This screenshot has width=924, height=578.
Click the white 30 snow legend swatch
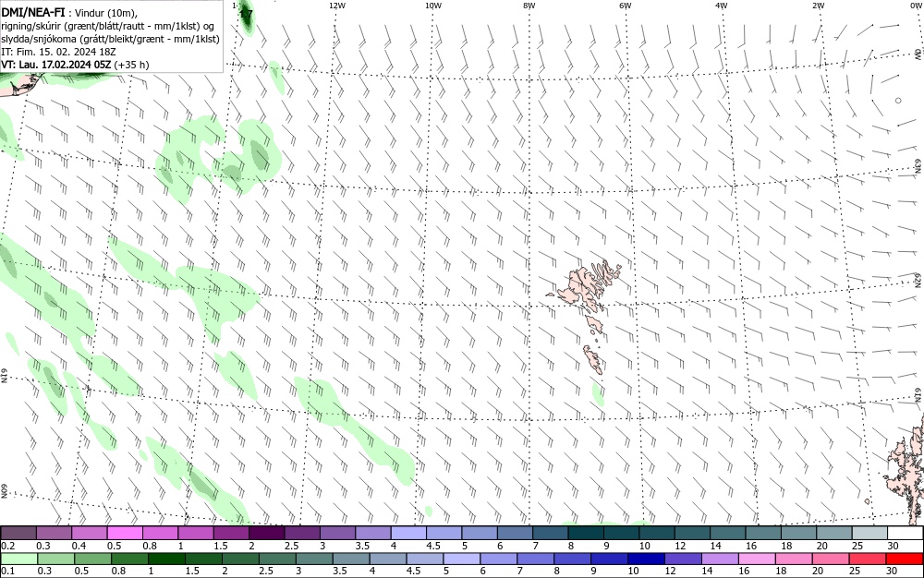[906, 534]
